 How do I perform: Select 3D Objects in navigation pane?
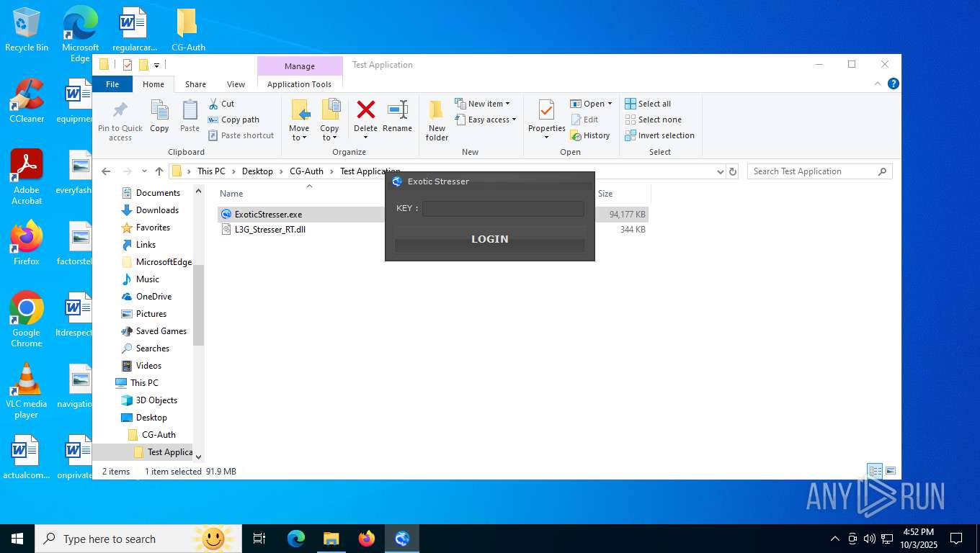[156, 400]
